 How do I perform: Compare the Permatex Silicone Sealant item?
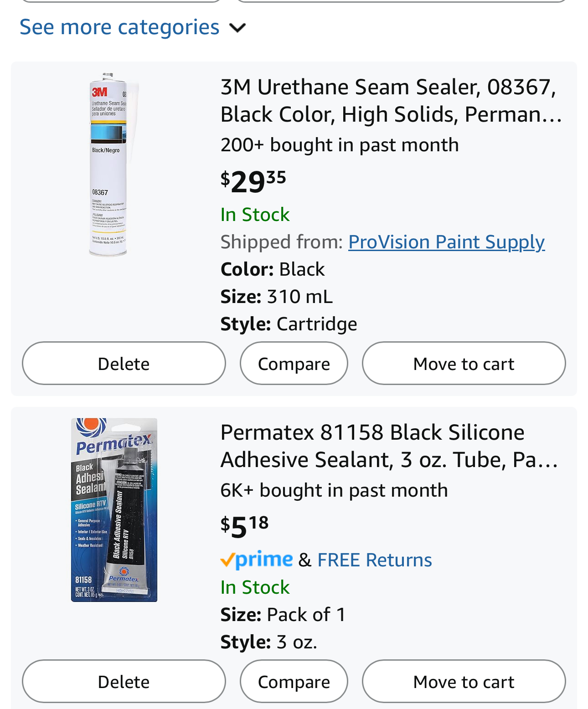[x=294, y=681]
